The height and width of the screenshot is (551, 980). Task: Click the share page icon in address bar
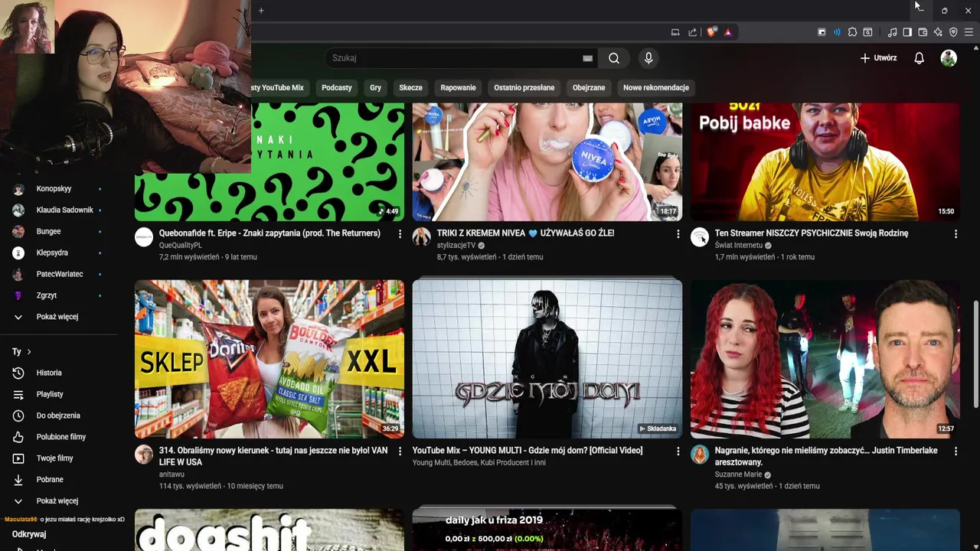click(692, 32)
